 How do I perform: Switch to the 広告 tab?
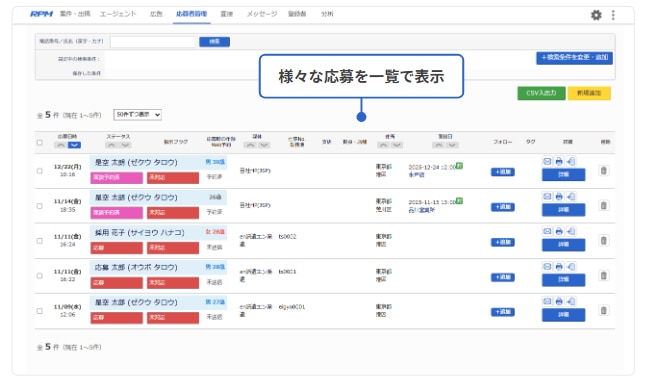156,14
